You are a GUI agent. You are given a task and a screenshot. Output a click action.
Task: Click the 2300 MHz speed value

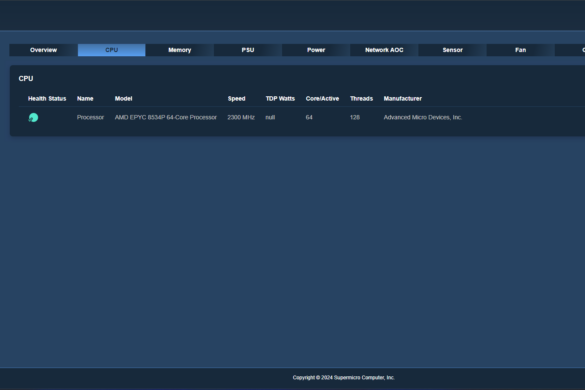[241, 117]
